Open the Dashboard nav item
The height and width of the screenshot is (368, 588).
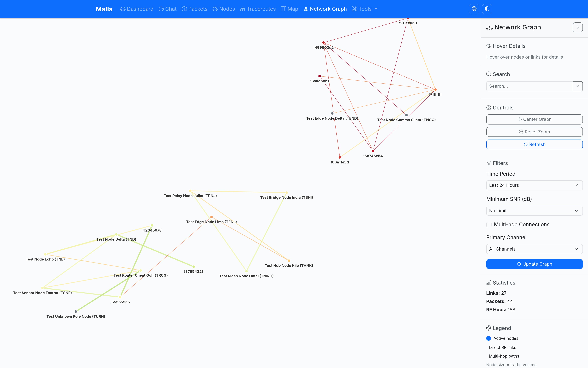click(x=137, y=9)
